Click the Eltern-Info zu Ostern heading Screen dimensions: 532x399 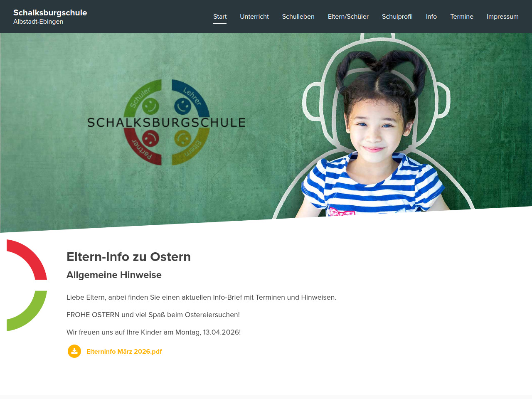128,257
